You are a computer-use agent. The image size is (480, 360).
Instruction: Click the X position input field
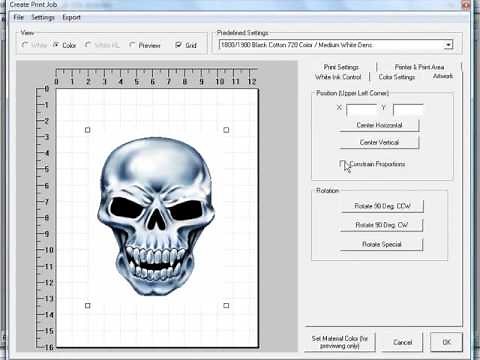pos(362,110)
